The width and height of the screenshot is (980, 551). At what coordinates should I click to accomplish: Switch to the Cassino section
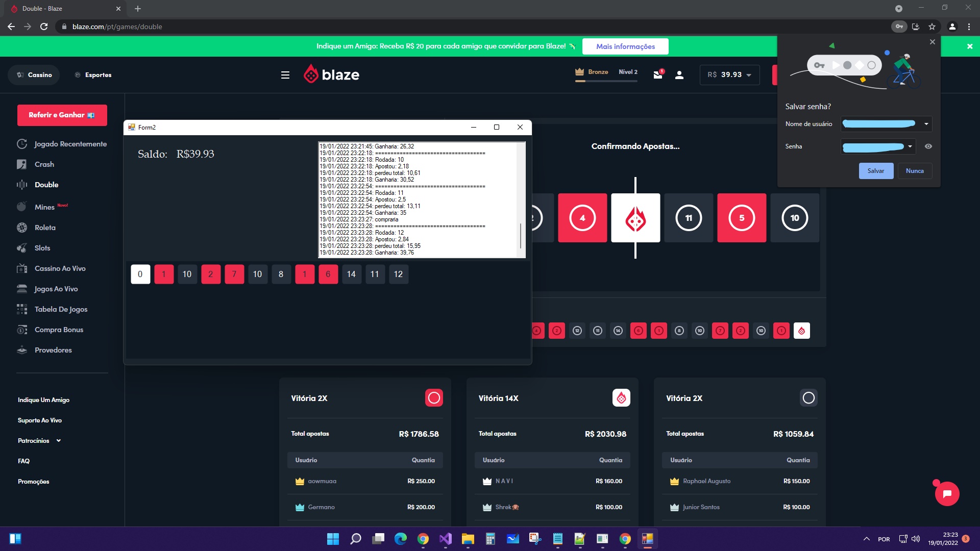[34, 75]
